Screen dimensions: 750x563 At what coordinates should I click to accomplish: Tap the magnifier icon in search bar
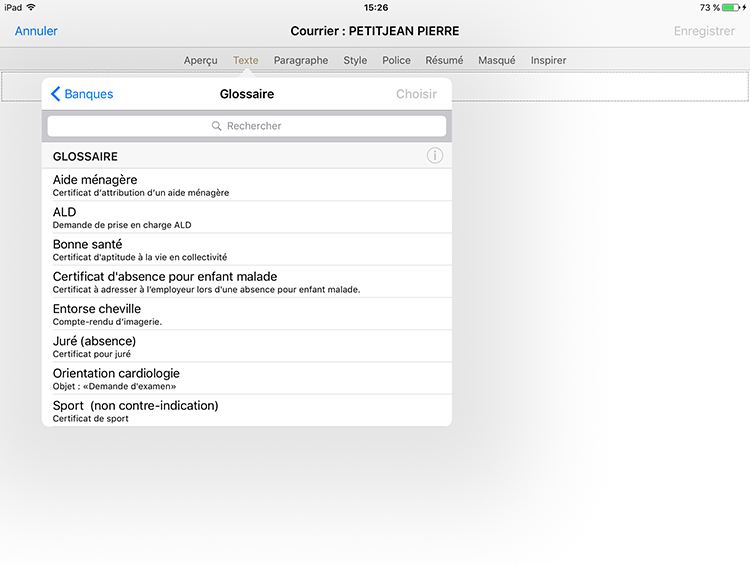point(217,126)
